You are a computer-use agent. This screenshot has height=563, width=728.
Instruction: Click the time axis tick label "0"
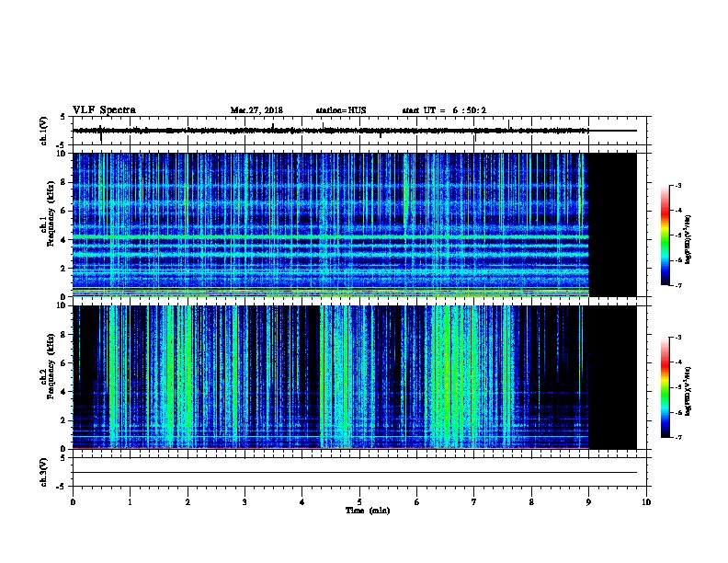(73, 502)
